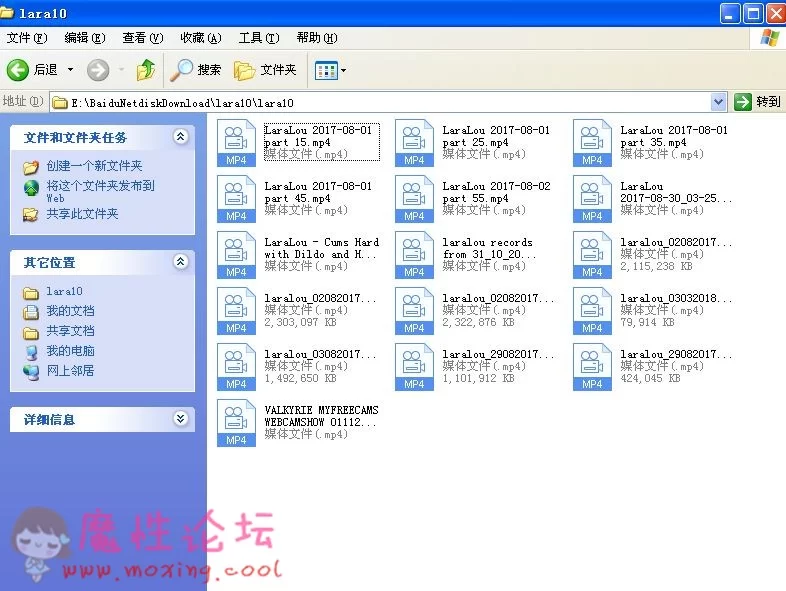The height and width of the screenshot is (591, 786).
Task: Click the 网上邻居 network icon
Action: [31, 372]
